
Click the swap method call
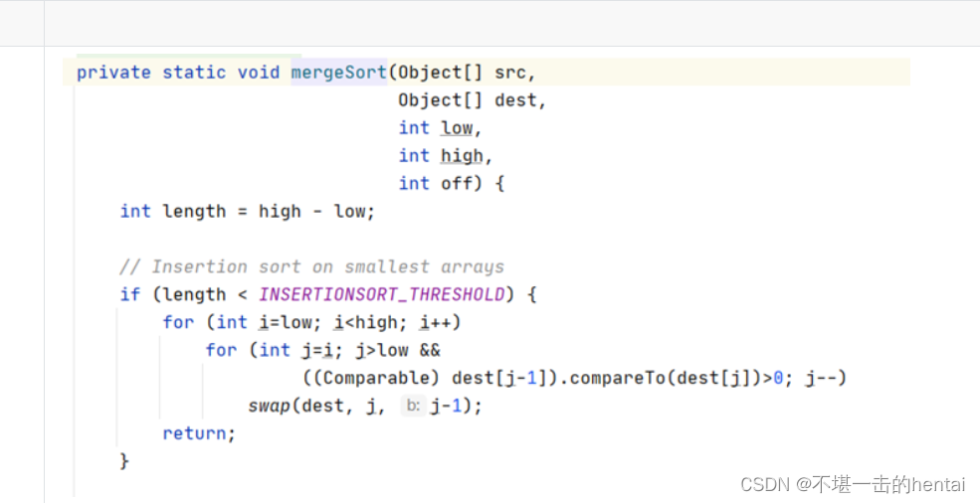270,407
